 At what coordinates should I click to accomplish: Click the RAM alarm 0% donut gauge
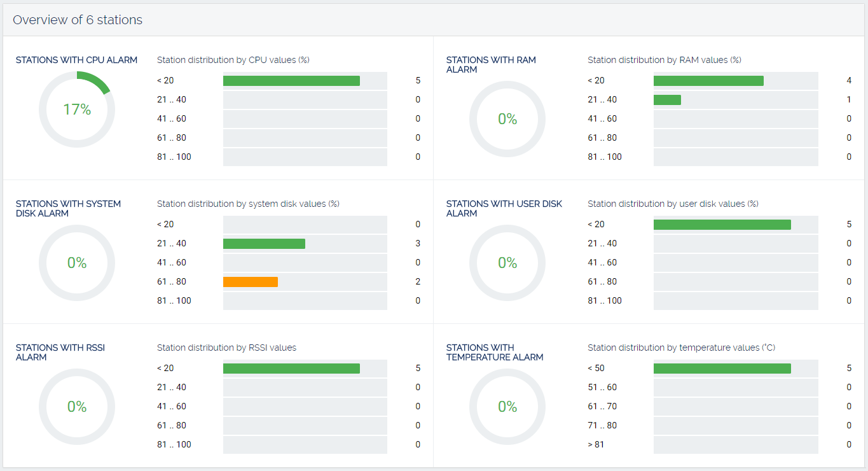tap(507, 119)
